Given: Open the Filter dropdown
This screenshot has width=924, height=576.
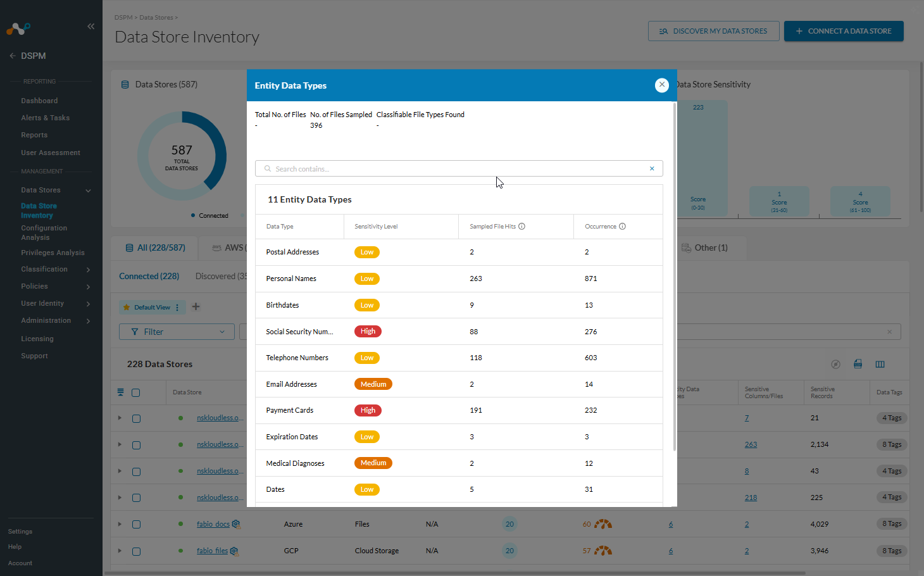Looking at the screenshot, I should (x=177, y=332).
